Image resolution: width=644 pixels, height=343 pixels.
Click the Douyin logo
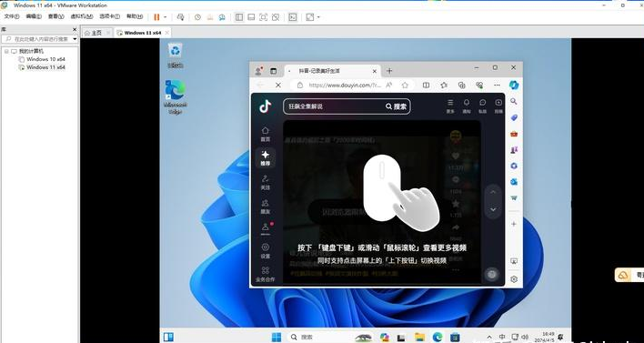pyautogui.click(x=266, y=106)
